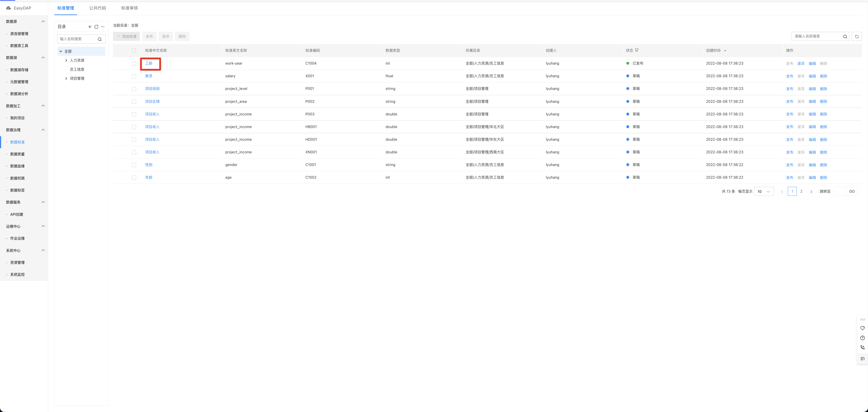Open the status column filter icon
Viewport: 868px width, 412px height.
(637, 50)
